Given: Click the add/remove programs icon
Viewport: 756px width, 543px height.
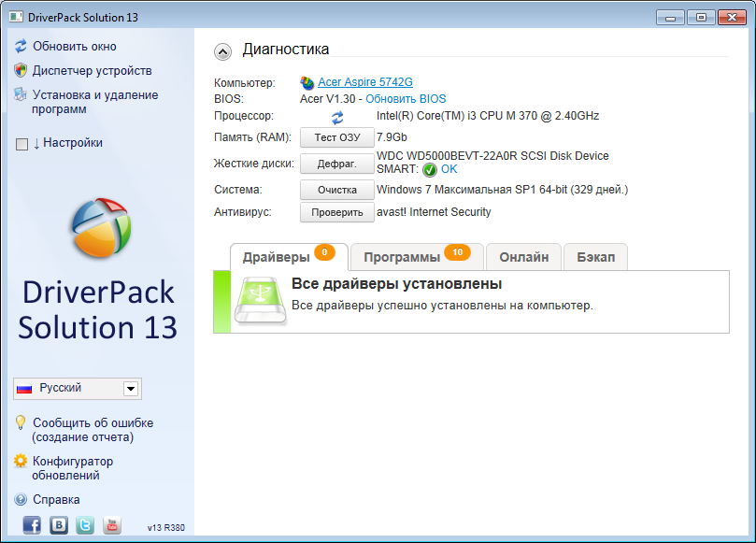Looking at the screenshot, I should pos(21,94).
